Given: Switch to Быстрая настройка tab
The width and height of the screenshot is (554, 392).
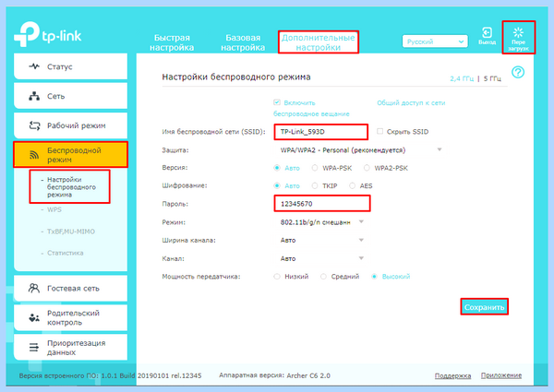Looking at the screenshot, I should 172,42.
